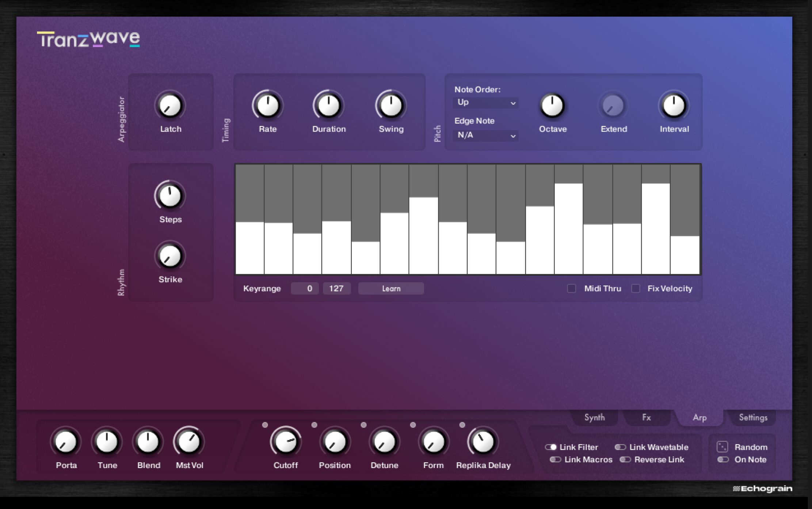Toggle the Link Macros switch
812x509 pixels.
coord(555,460)
